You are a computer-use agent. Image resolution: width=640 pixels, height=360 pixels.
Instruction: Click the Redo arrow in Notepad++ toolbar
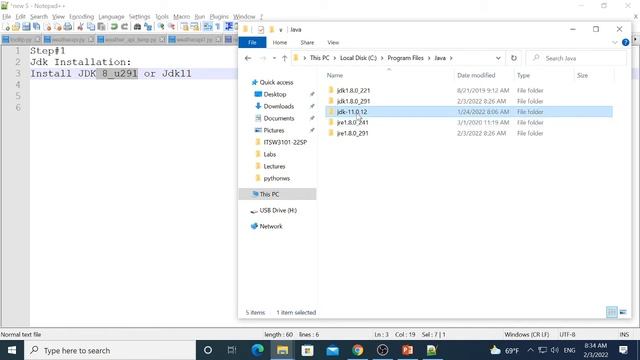click(124, 27)
